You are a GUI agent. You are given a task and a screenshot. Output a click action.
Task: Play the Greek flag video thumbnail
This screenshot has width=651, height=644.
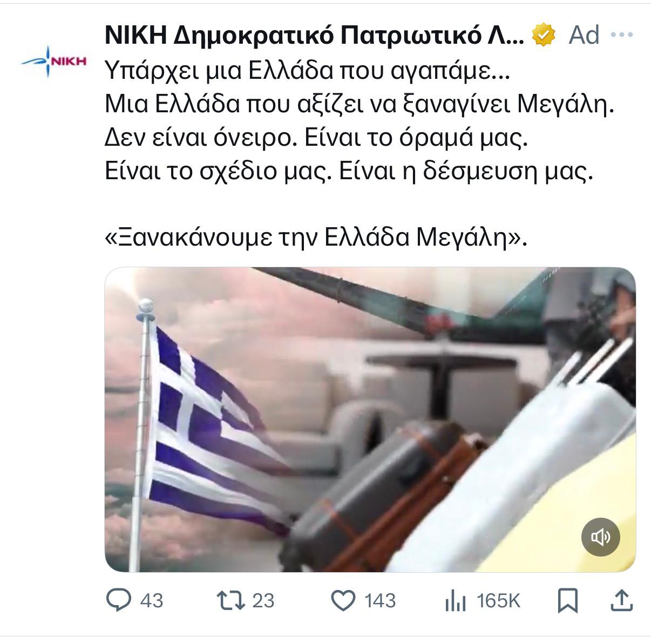(370, 419)
